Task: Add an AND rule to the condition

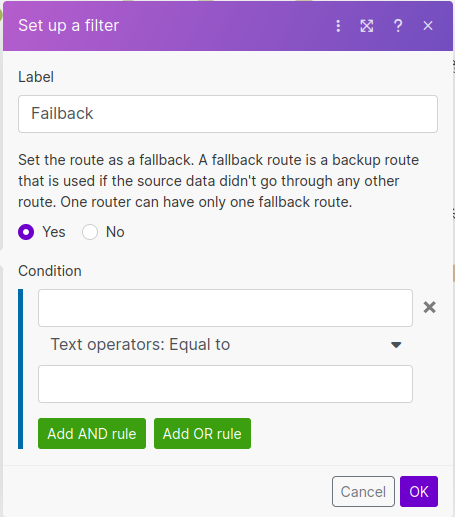Action: point(92,434)
